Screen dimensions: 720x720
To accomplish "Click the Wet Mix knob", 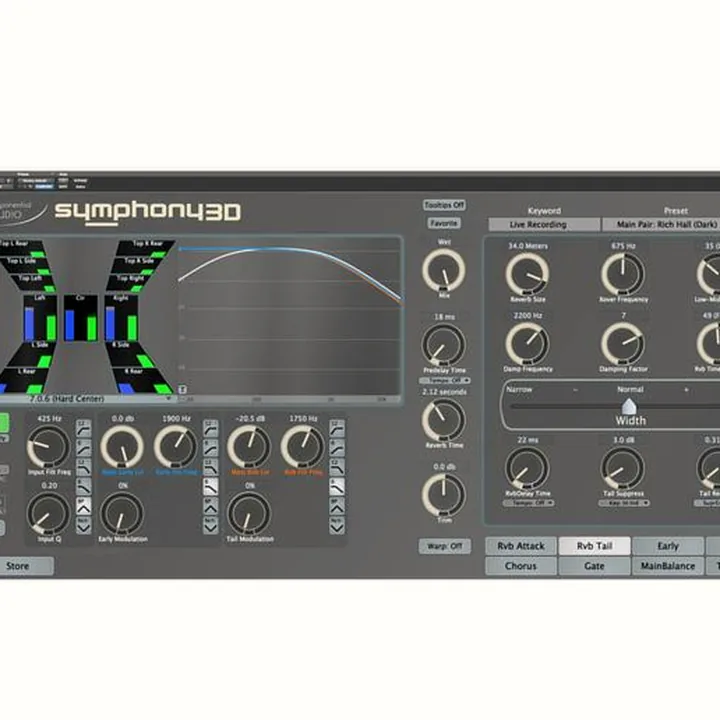I will click(444, 271).
